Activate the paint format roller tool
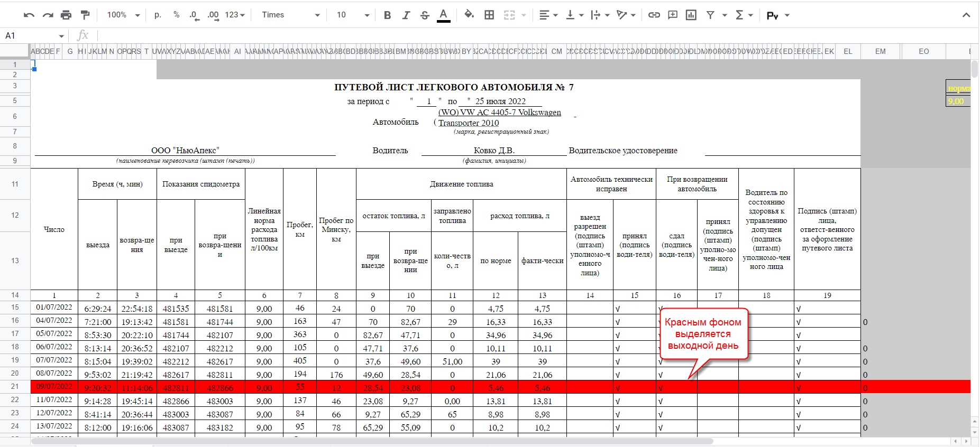This screenshot has width=980, height=447. (85, 15)
